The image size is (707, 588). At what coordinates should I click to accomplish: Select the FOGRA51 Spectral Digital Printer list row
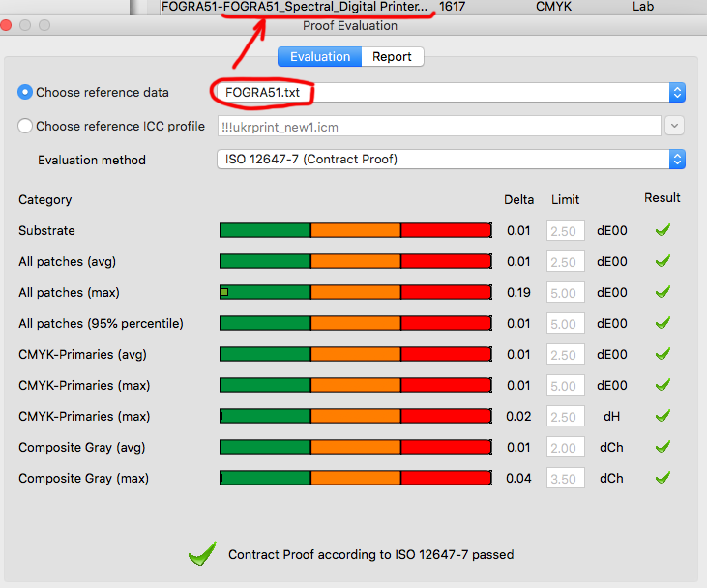[x=433, y=7]
